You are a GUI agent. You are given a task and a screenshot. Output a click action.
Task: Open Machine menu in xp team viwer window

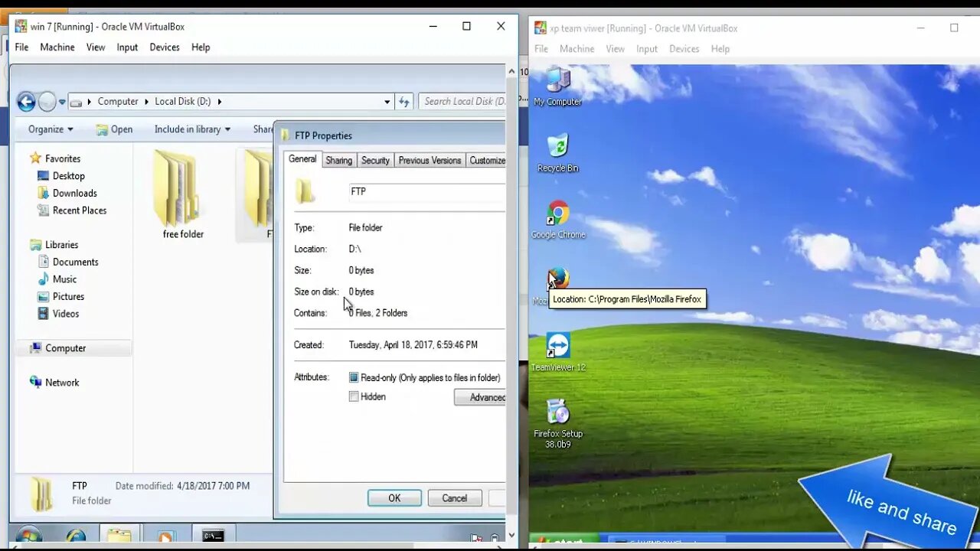[577, 49]
